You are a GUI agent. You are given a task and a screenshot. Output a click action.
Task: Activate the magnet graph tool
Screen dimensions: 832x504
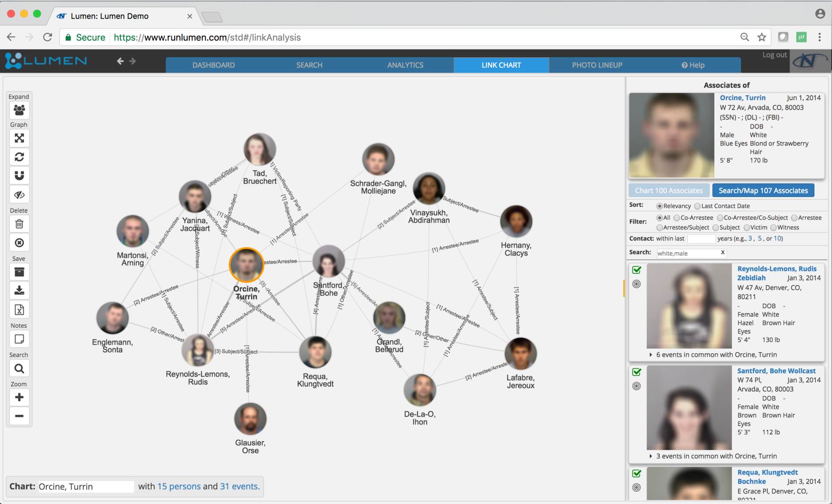(19, 176)
